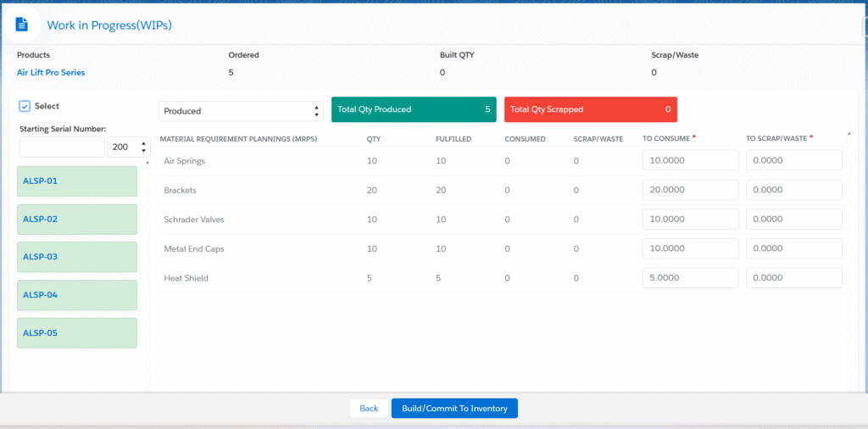Select serial item ALSP-05
The image size is (868, 429).
(77, 333)
